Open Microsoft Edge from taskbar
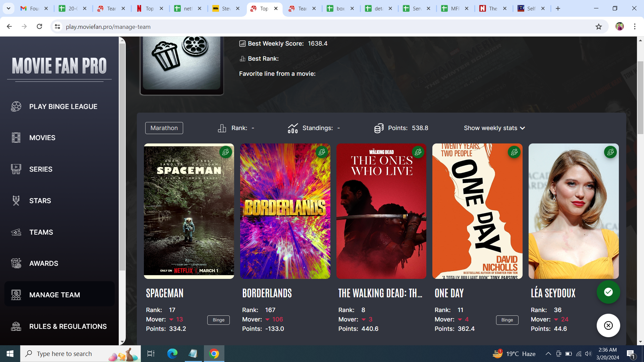The height and width of the screenshot is (362, 644). pos(172,354)
